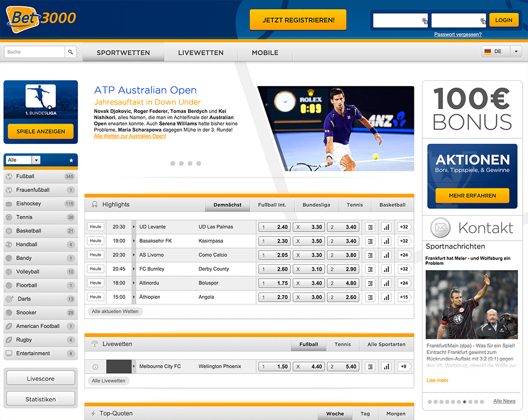Open the Volleyball sport icon

pyautogui.click(x=9, y=272)
